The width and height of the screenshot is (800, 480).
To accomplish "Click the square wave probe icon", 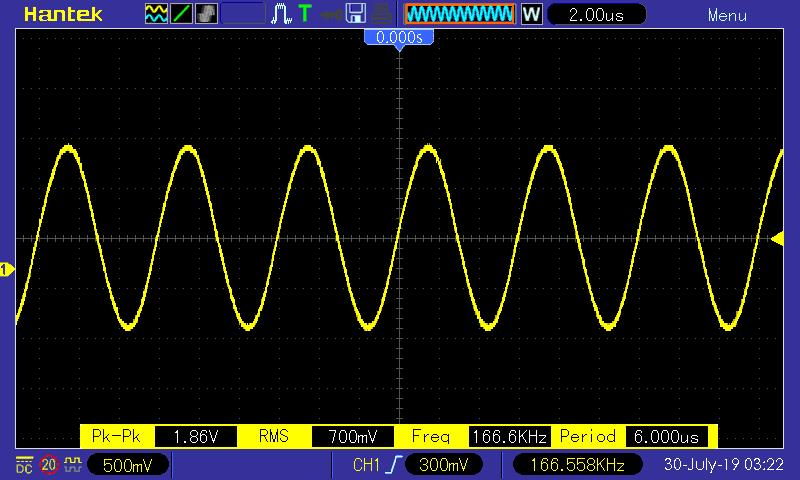I will click(x=73, y=464).
